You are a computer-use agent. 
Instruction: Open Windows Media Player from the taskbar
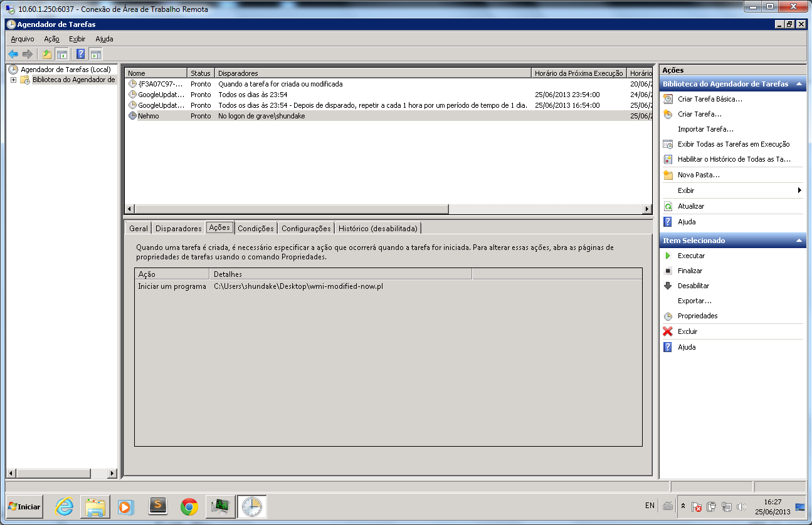(x=126, y=506)
